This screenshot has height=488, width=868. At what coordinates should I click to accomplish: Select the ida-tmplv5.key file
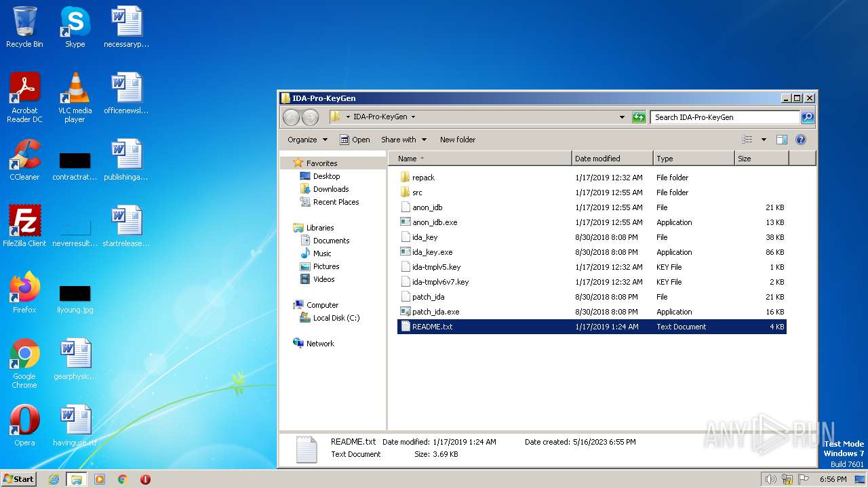pos(591,267)
